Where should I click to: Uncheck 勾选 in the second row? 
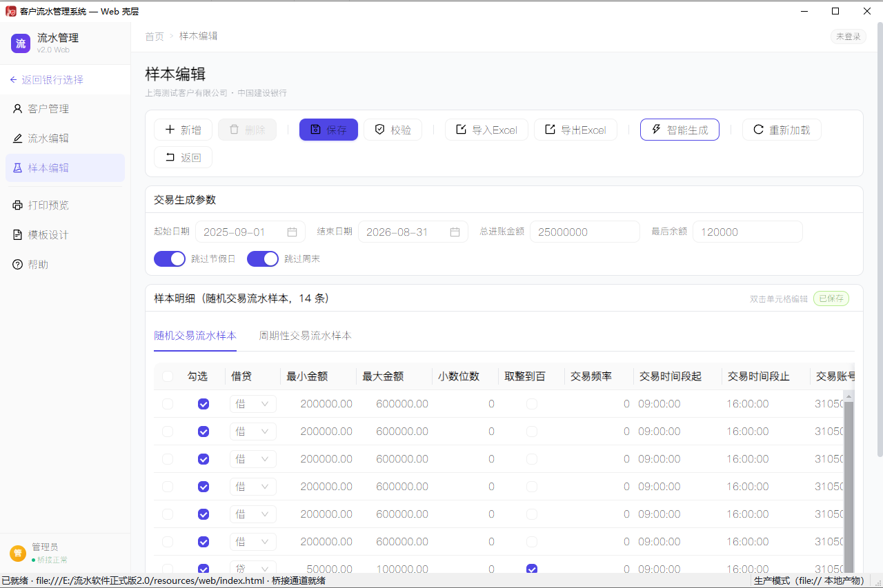point(204,432)
